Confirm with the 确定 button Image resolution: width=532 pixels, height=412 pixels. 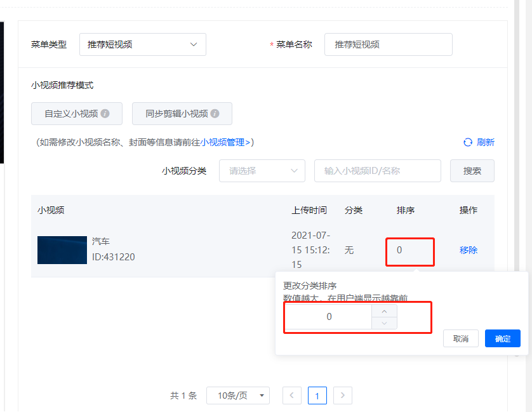pyautogui.click(x=502, y=338)
